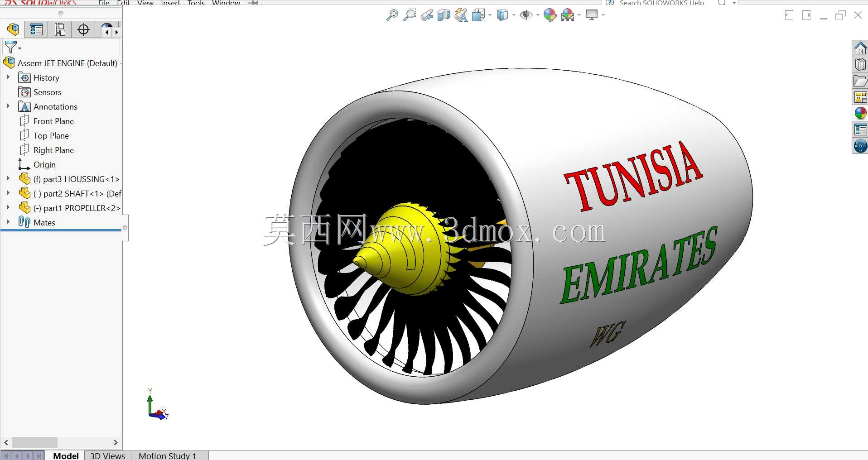This screenshot has width=868, height=460.
Task: Select the Zoom to Area tool
Action: [410, 15]
